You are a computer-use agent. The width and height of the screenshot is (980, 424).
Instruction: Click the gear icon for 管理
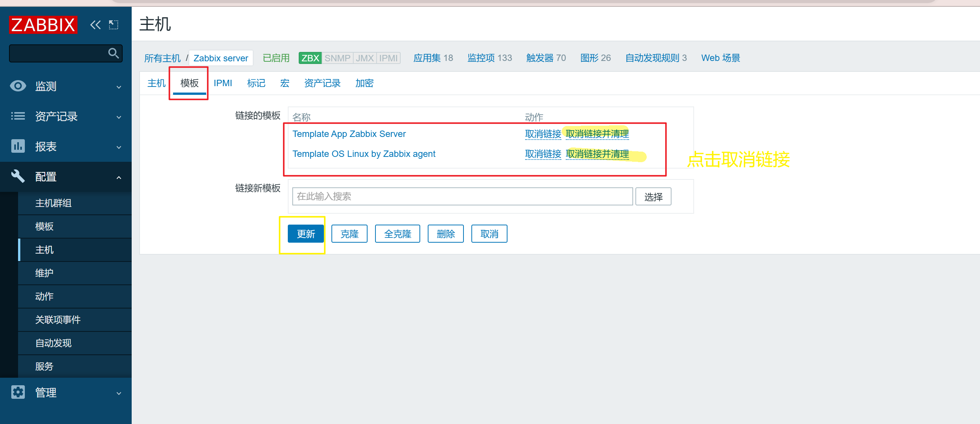[18, 392]
